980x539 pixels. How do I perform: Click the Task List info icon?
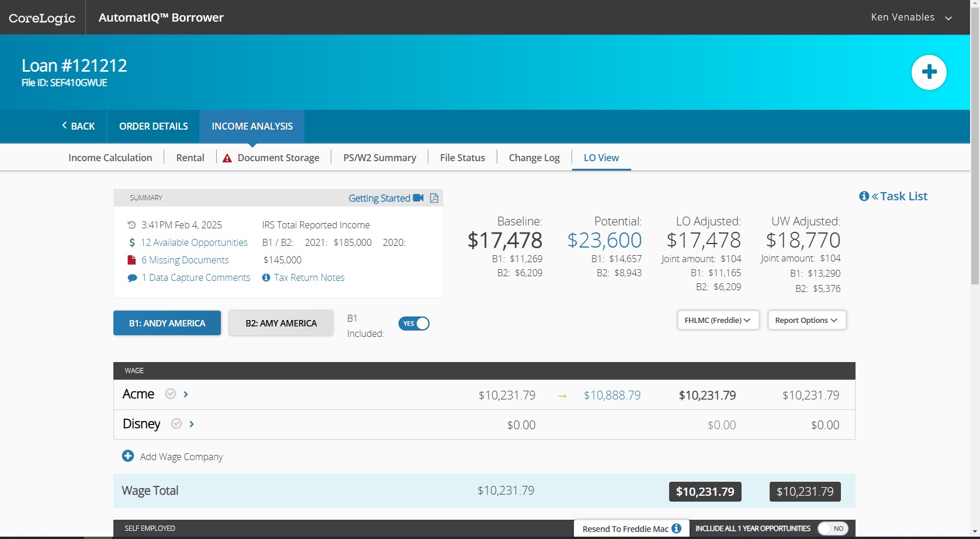click(x=864, y=196)
